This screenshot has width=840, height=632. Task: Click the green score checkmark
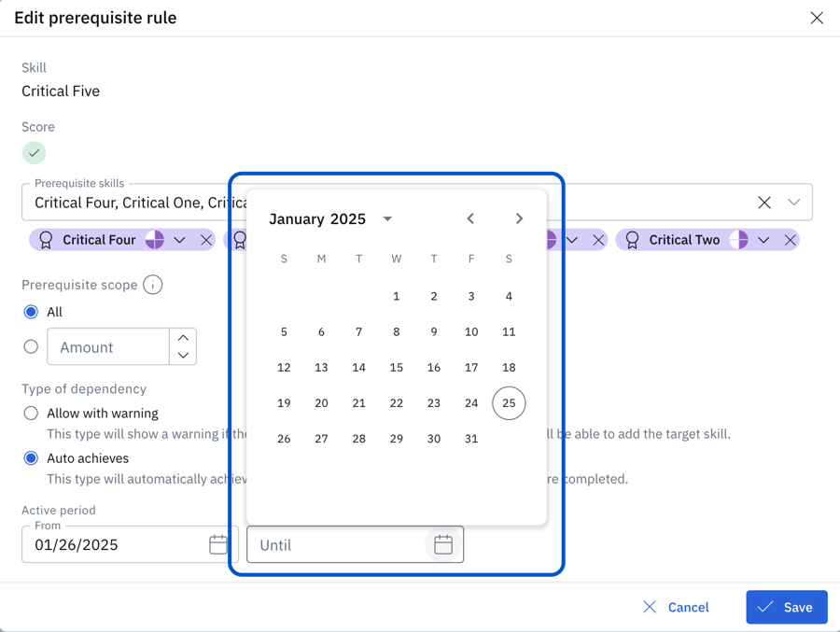[x=35, y=152]
